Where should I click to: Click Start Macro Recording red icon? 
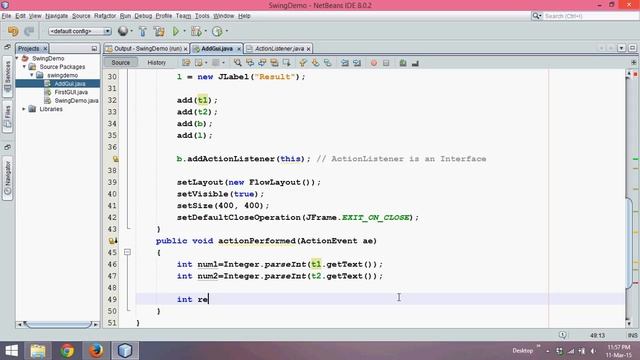pyautogui.click(x=373, y=63)
